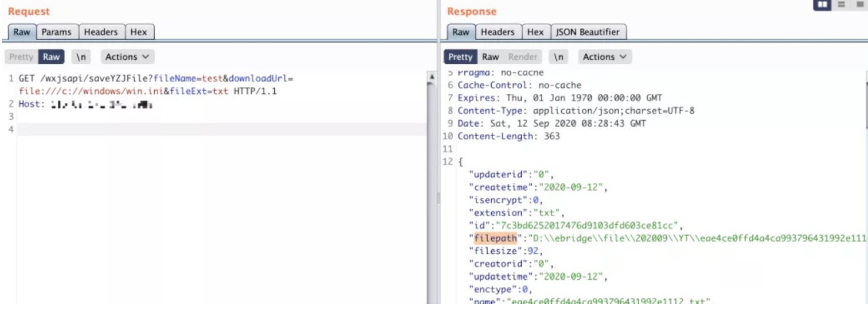Click the "updatetime":"2020-09-12" JSON line

click(x=538, y=277)
